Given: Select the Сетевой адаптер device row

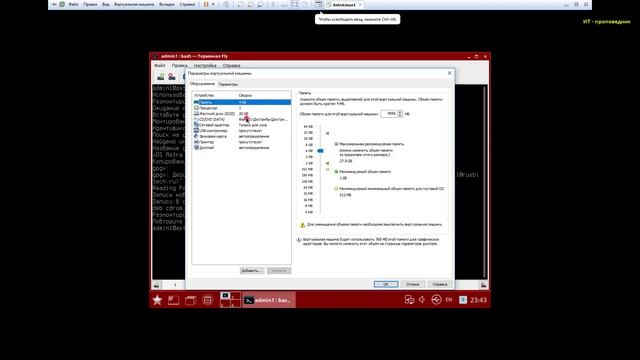Looking at the screenshot, I should pyautogui.click(x=242, y=125).
